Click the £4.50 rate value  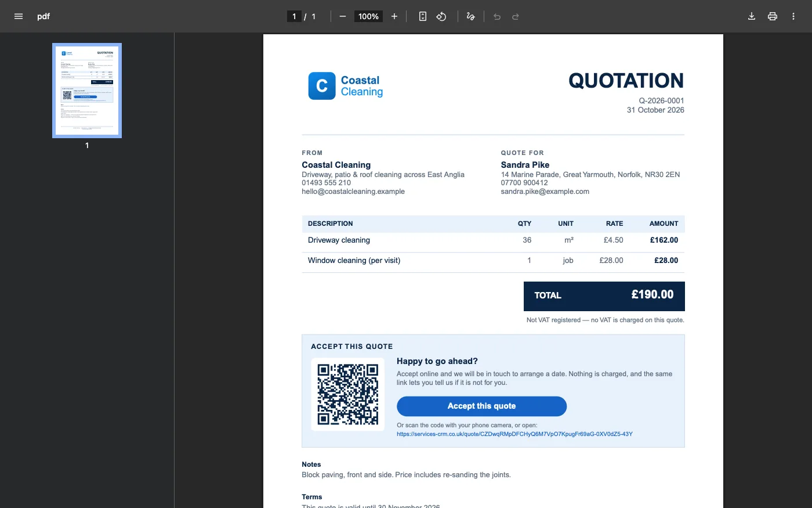[x=613, y=240]
